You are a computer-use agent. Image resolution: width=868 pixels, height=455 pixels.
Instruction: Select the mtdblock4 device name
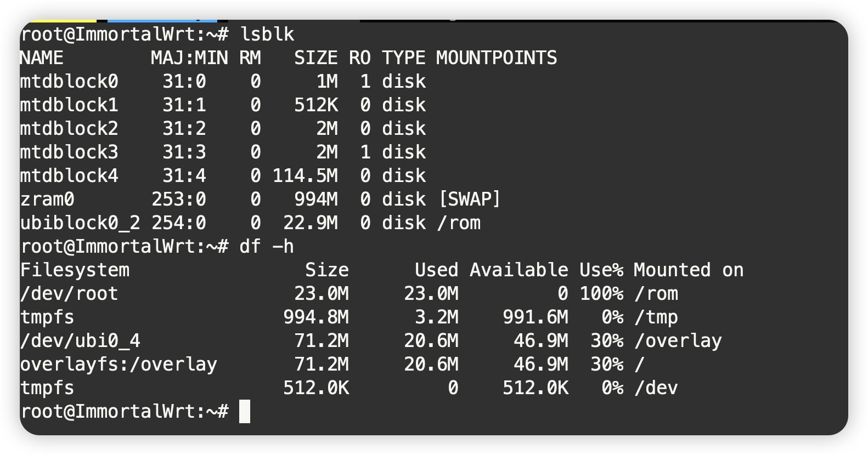point(69,176)
